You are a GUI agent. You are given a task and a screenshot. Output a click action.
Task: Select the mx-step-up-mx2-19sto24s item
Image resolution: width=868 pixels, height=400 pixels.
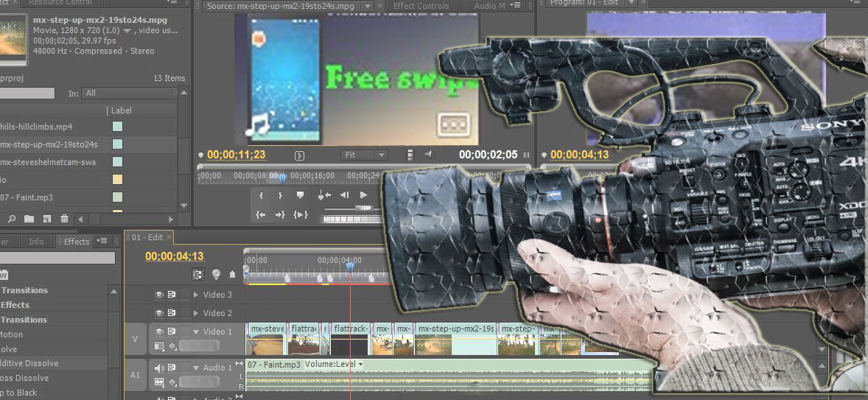click(49, 144)
